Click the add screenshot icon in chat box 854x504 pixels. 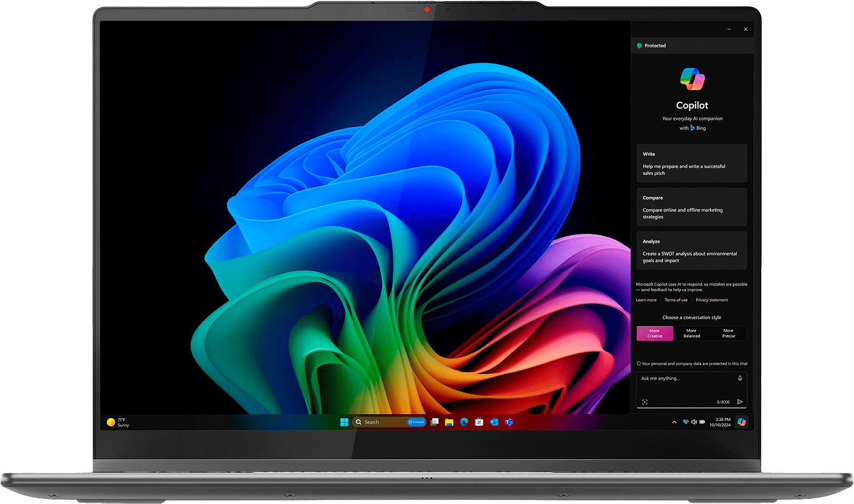644,402
